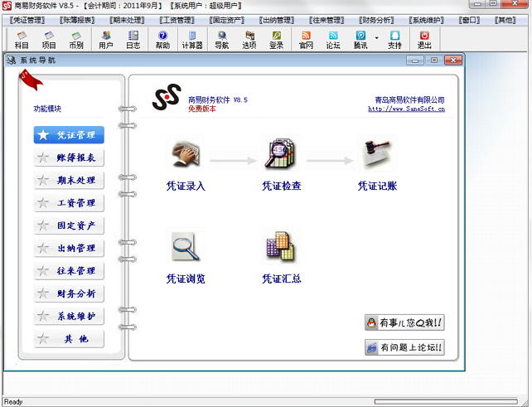
Task: Maximize the 系统导航 inner window
Action: point(434,61)
